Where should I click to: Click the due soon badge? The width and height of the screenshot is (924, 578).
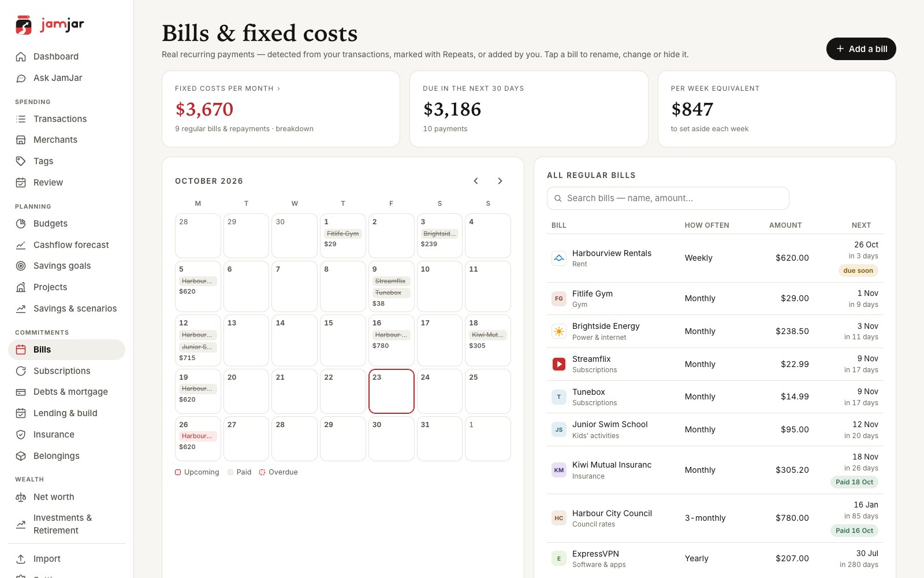tap(858, 271)
